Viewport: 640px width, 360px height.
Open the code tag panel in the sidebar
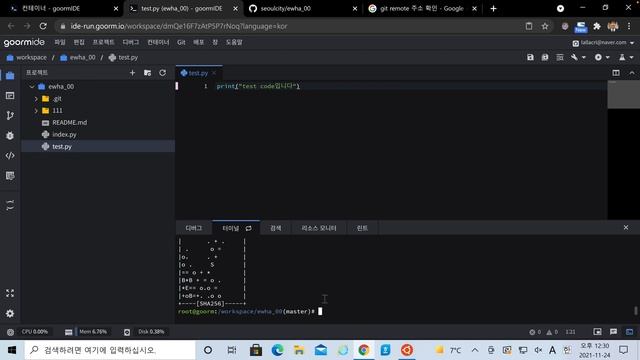10,156
